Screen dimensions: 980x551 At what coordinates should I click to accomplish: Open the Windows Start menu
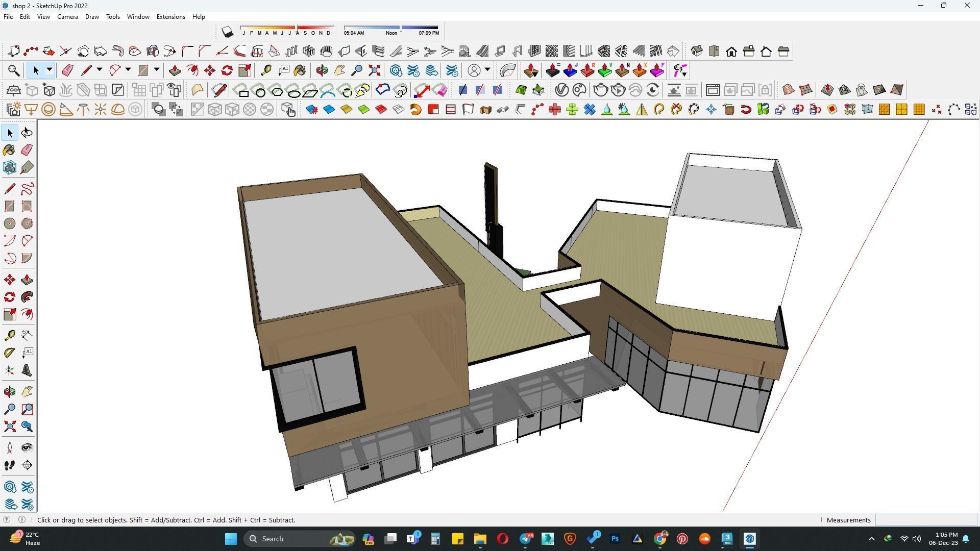(x=231, y=539)
